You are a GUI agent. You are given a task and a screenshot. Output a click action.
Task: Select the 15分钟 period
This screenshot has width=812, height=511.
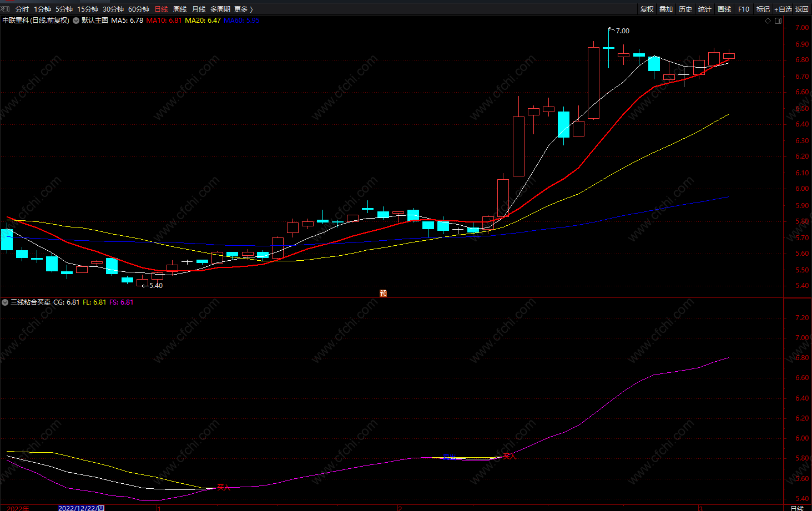pos(88,9)
